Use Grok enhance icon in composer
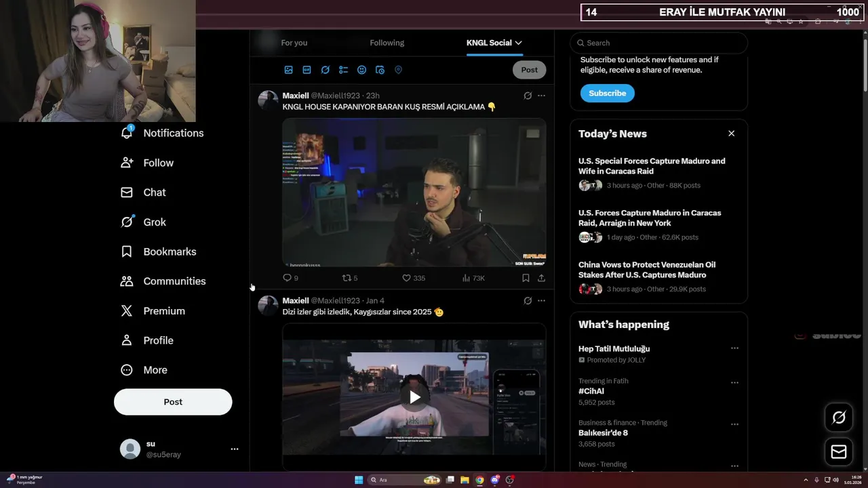868x488 pixels. [x=325, y=70]
